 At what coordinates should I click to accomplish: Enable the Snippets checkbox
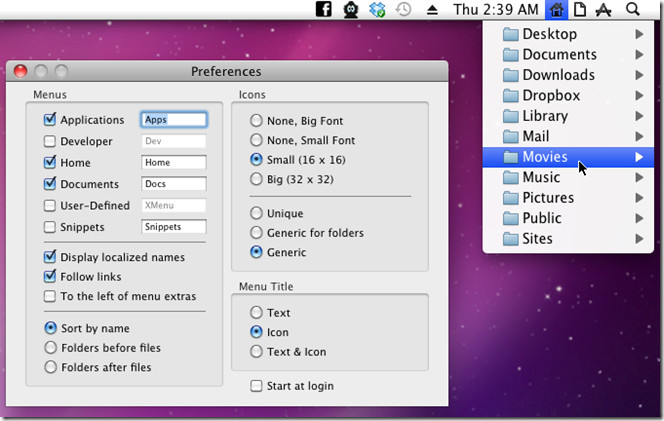tap(50, 227)
